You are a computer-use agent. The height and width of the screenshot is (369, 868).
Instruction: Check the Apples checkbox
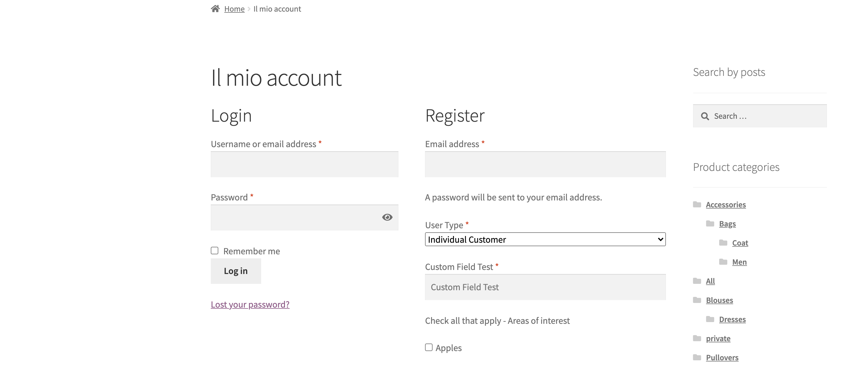(x=428, y=348)
